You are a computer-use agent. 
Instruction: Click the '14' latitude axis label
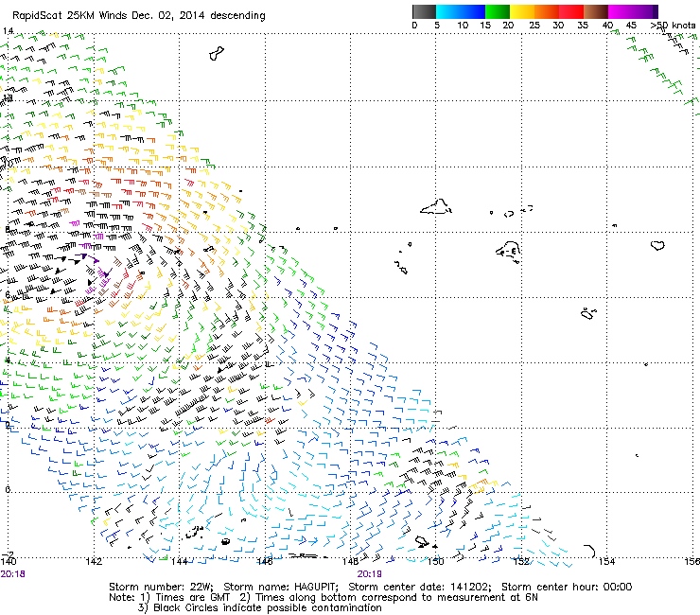[x=8, y=31]
